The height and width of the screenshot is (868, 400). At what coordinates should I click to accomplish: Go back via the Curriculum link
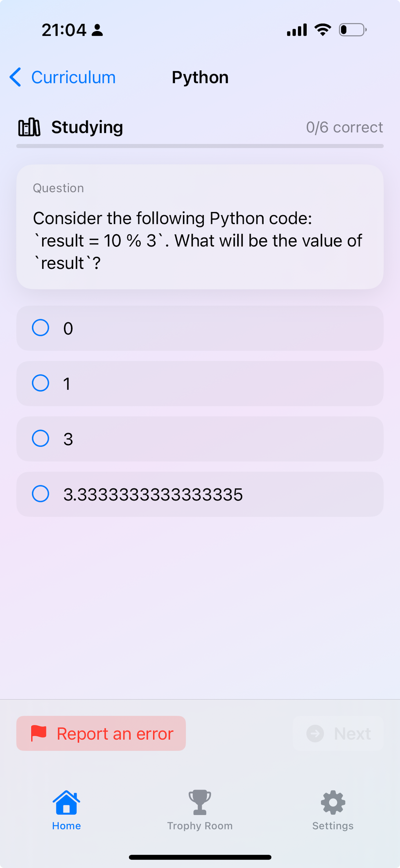[73, 77]
